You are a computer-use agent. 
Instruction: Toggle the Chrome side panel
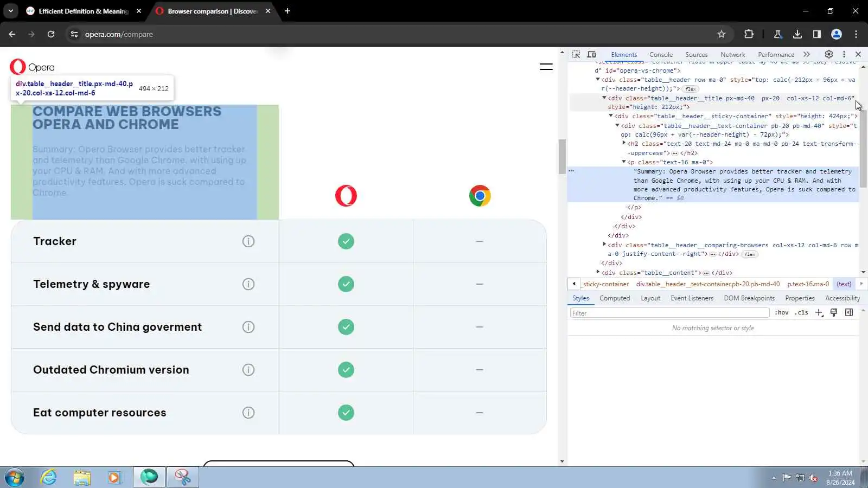pyautogui.click(x=817, y=34)
